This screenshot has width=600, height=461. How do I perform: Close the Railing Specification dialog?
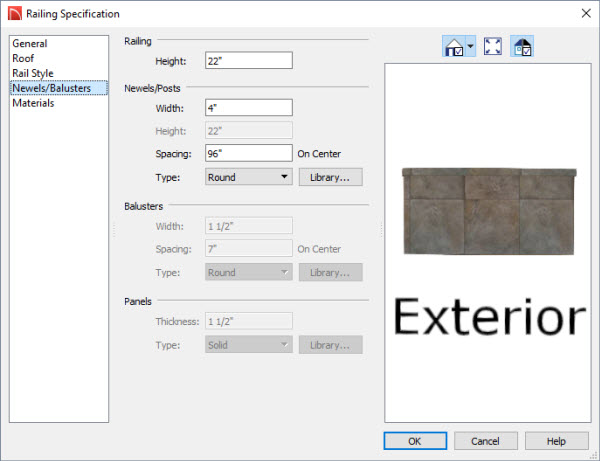(x=586, y=13)
